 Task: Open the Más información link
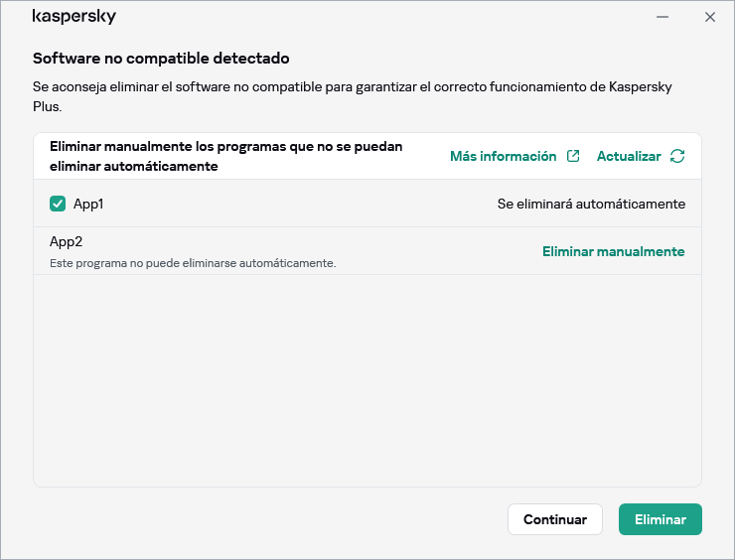(x=503, y=157)
